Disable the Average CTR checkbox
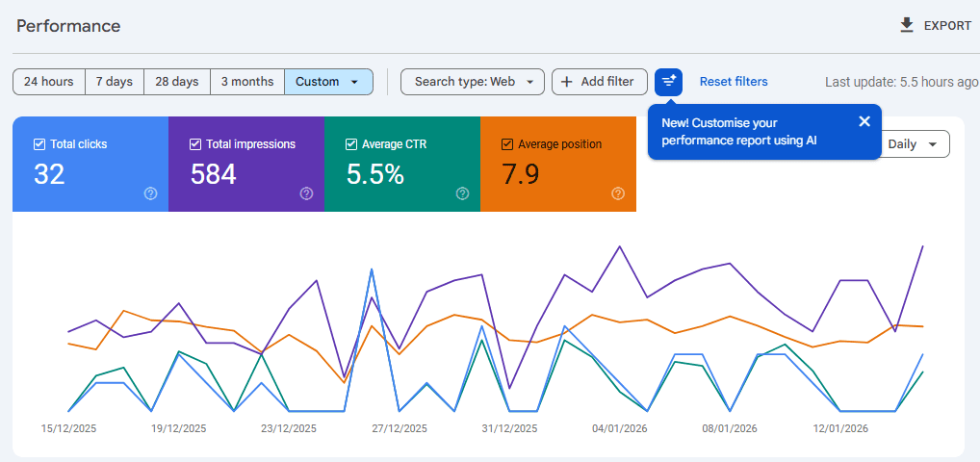Image resolution: width=980 pixels, height=462 pixels. coord(351,144)
